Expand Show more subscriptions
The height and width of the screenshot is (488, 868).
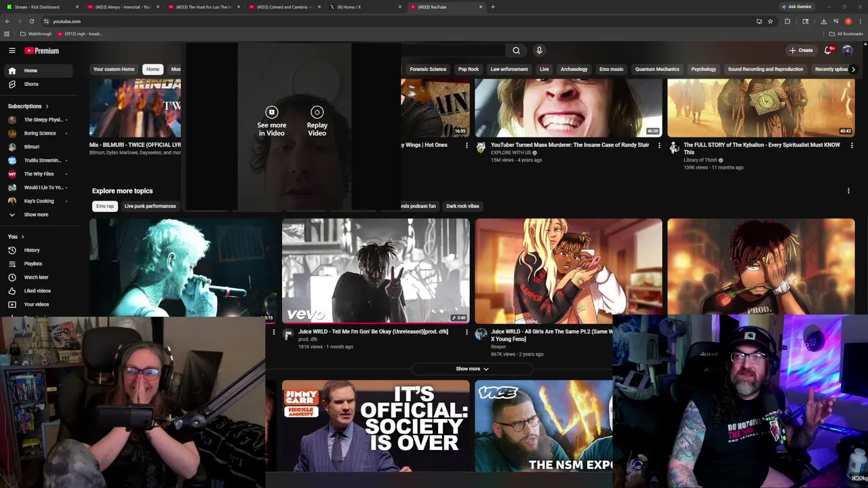tap(39, 215)
